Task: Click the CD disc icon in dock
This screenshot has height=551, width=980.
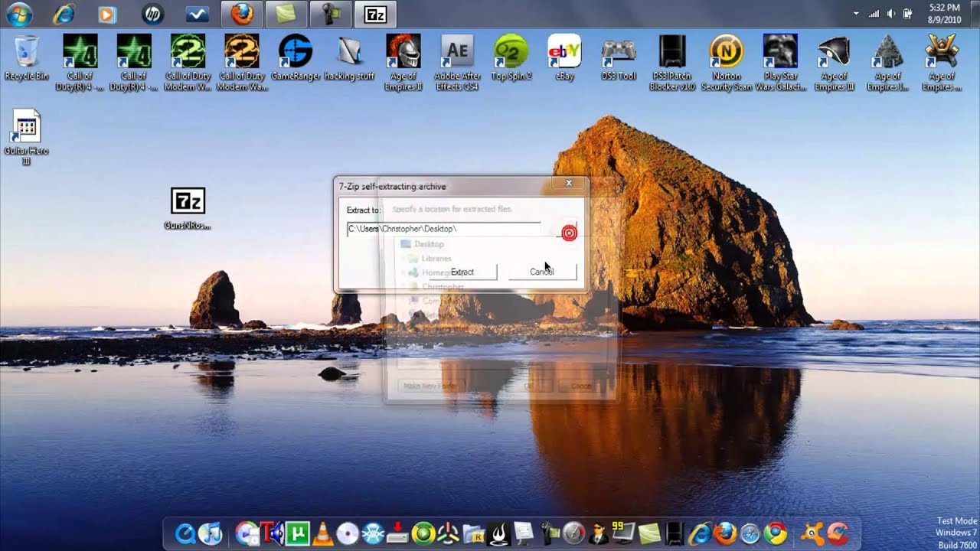Action: coord(348,533)
